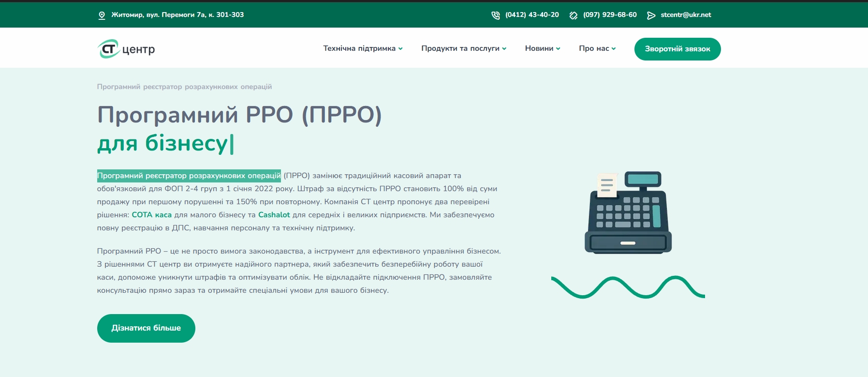Viewport: 868px width, 377px height.
Task: Click the landline phone handset icon
Action: tap(496, 15)
